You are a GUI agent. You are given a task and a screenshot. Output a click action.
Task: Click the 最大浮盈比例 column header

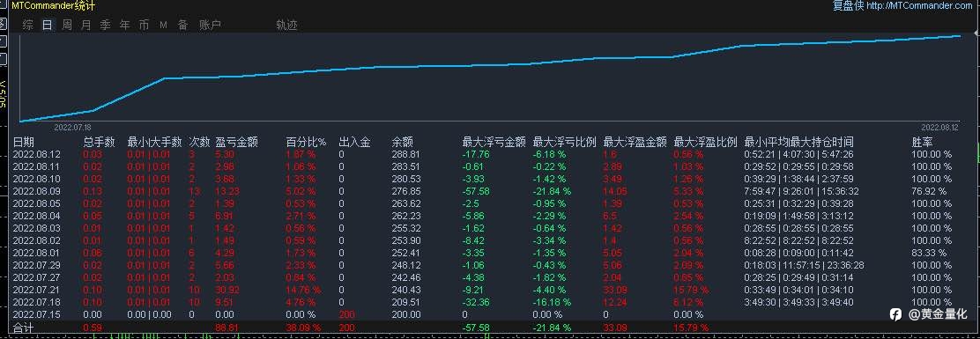click(x=706, y=142)
